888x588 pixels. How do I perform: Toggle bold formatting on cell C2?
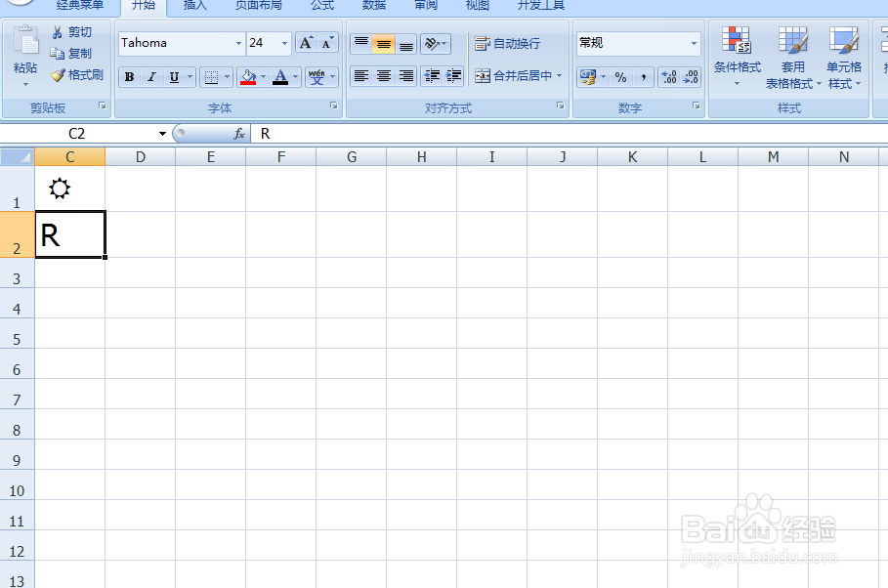(128, 76)
